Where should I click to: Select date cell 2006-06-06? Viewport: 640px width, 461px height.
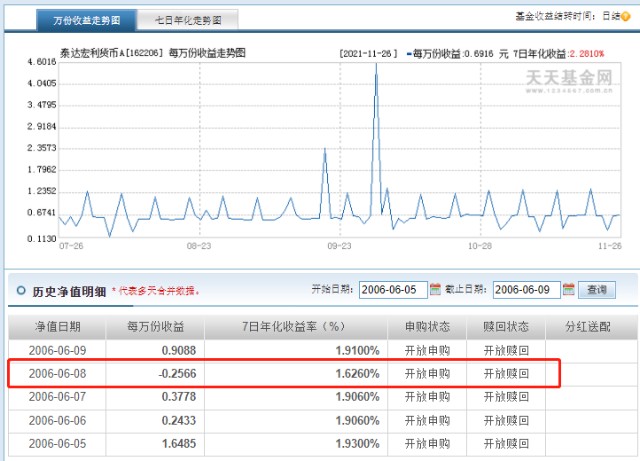coord(58,421)
